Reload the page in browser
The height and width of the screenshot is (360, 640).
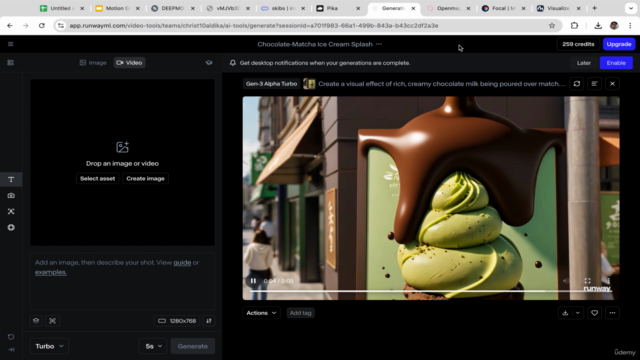click(42, 25)
